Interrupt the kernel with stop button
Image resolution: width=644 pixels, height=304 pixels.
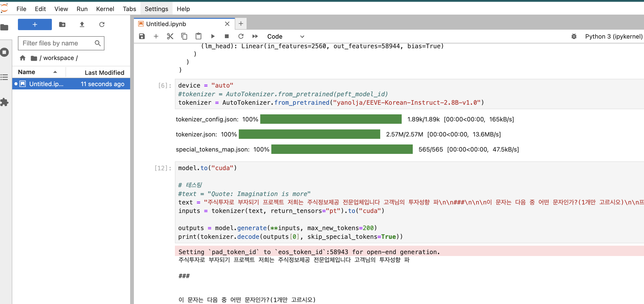(227, 36)
